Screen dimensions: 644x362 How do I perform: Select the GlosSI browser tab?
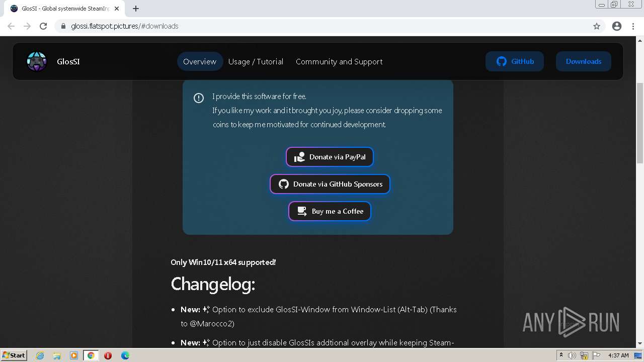[x=64, y=9]
